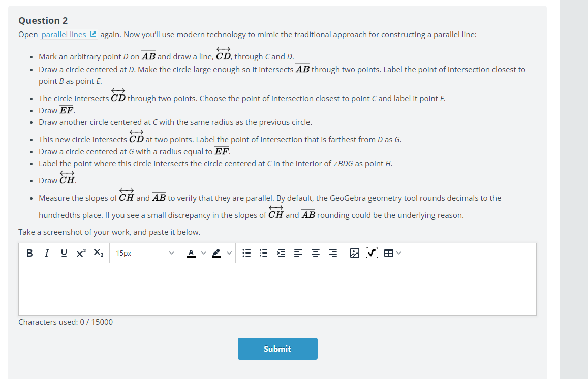588x379 pixels.
Task: Apply superscript formatting
Action: click(81, 253)
